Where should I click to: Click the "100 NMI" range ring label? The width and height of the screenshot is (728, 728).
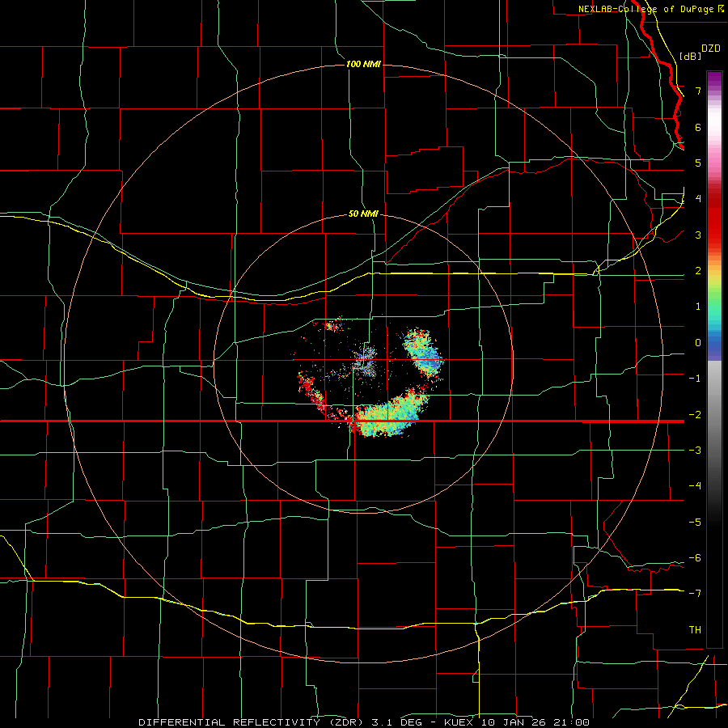[x=363, y=64]
